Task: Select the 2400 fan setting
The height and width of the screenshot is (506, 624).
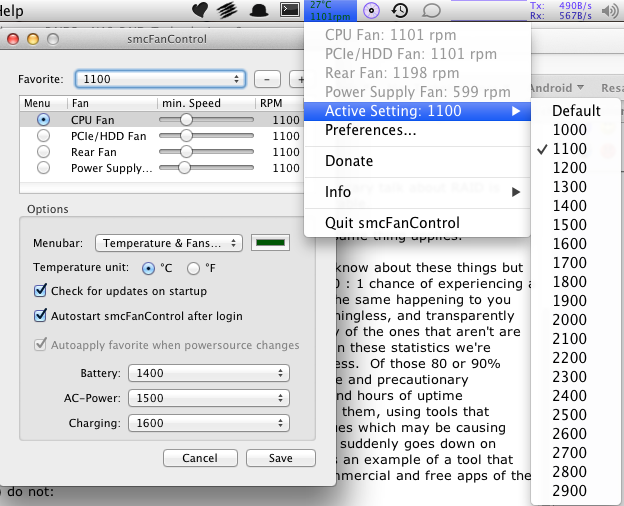Action: [x=576, y=396]
